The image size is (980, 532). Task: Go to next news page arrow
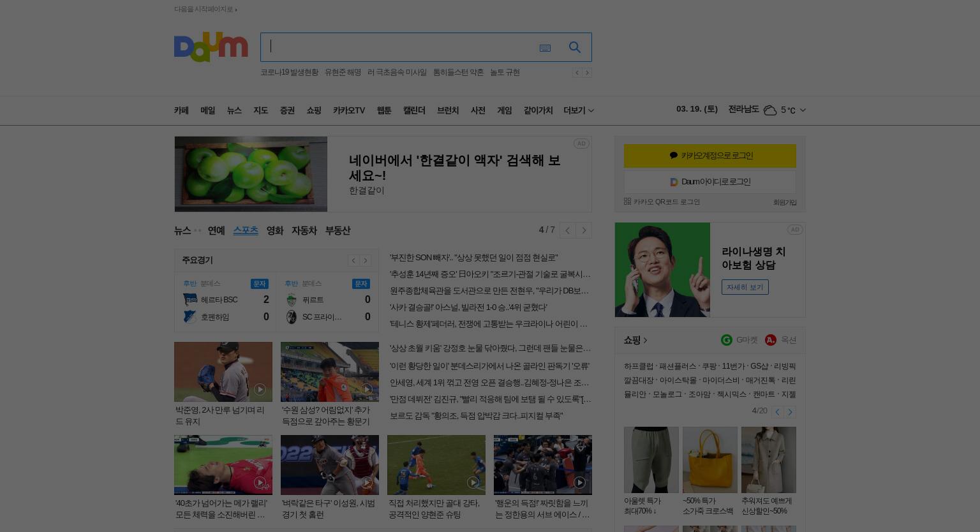(x=584, y=230)
